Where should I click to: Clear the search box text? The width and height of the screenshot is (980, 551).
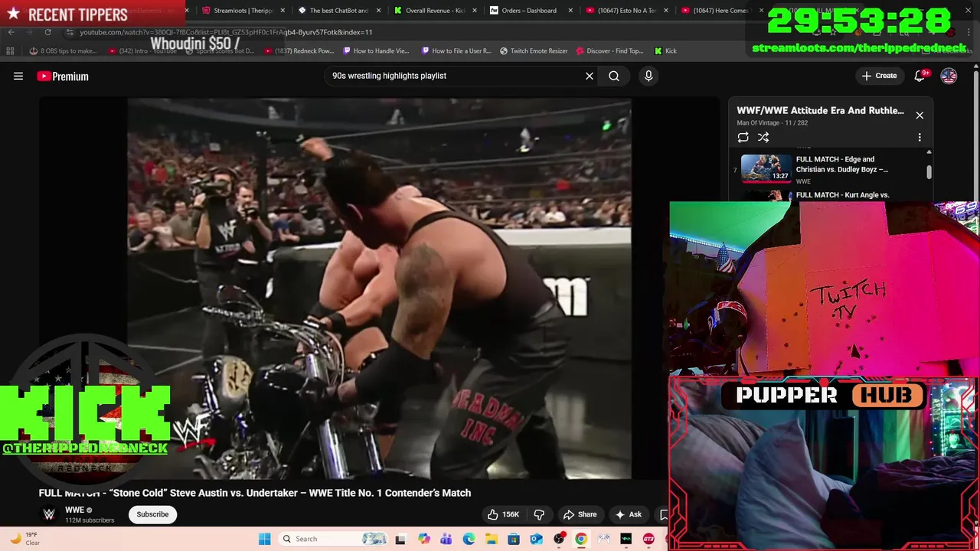coord(590,76)
